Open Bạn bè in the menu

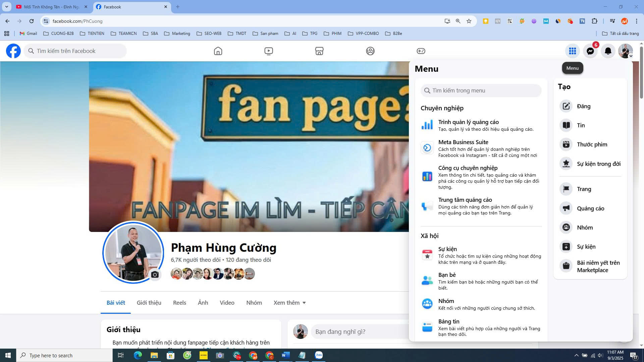(x=481, y=281)
